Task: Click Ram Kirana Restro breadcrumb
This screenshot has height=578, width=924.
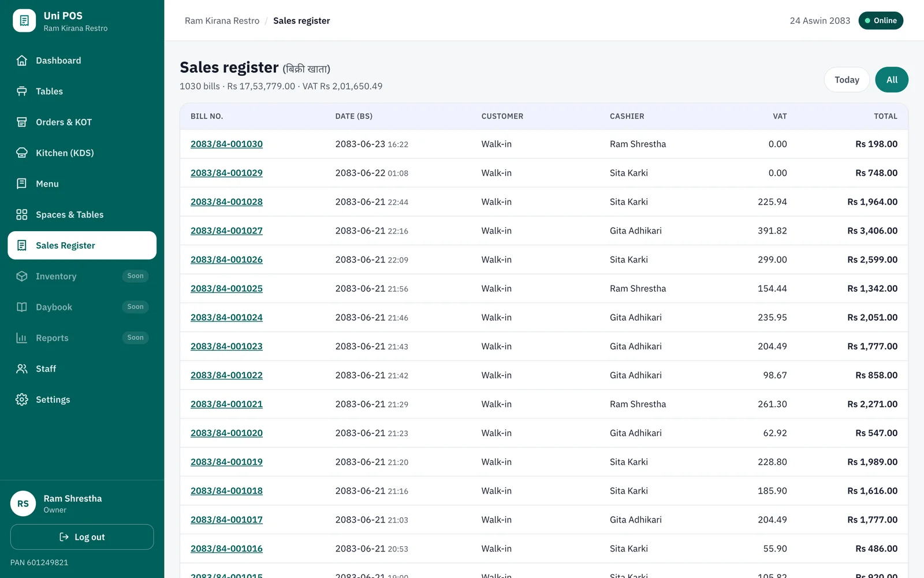Action: 222,21
